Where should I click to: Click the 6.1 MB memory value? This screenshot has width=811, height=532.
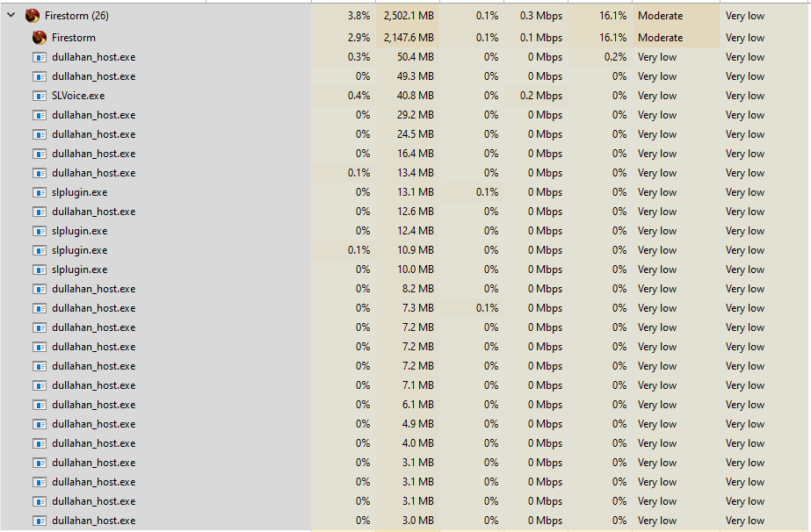click(x=418, y=405)
